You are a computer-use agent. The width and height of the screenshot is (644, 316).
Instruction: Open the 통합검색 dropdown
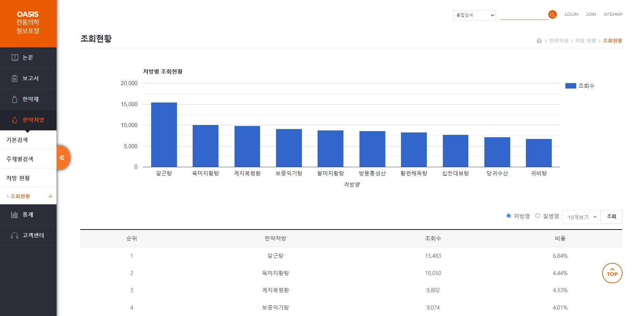(474, 15)
